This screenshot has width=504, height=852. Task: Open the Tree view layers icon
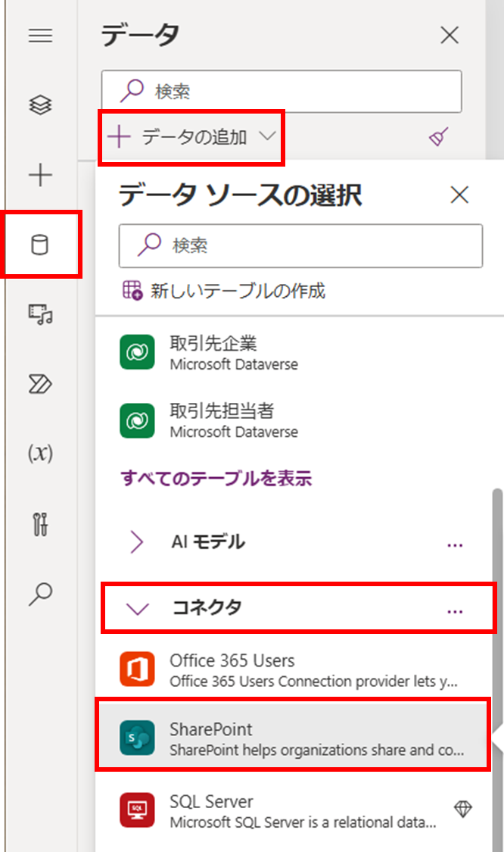pos(41,105)
